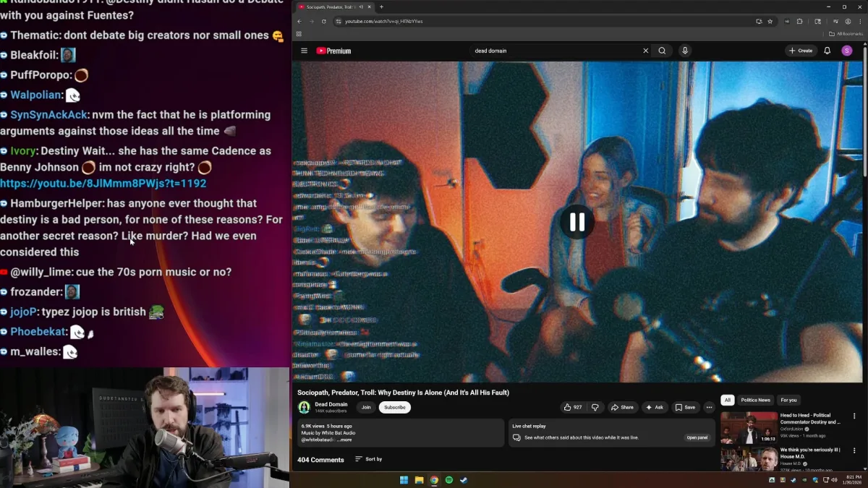868x488 pixels.
Task: Open the Sort by comments dropdown
Action: [x=369, y=459]
